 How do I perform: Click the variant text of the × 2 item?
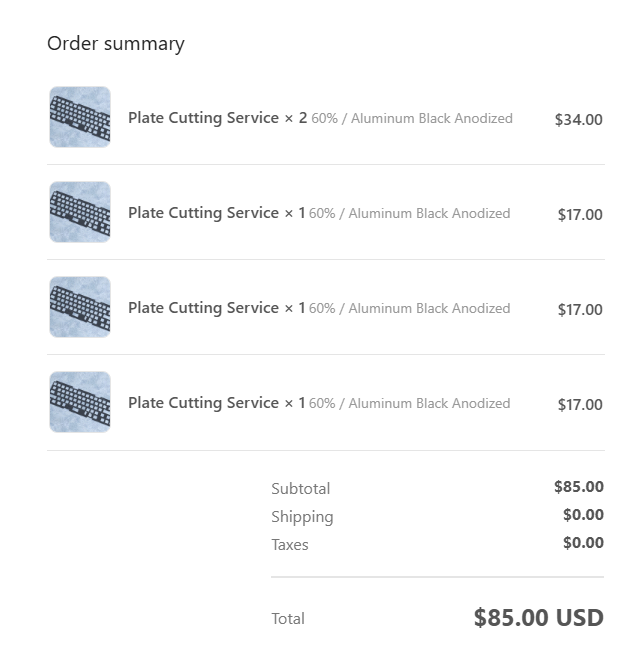tap(412, 118)
